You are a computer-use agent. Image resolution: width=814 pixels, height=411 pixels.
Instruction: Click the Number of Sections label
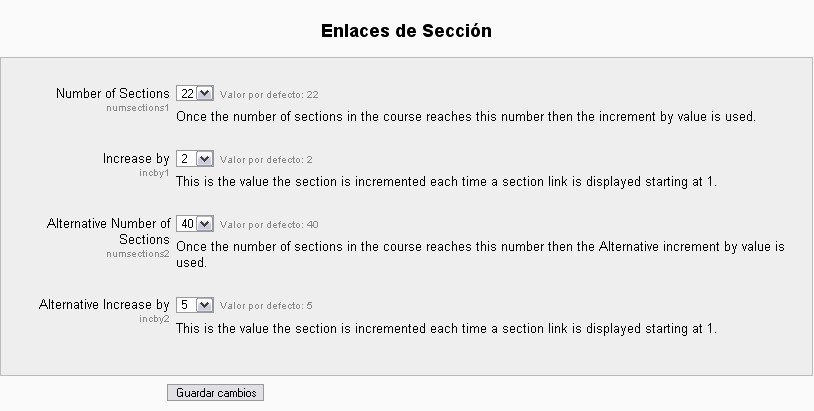click(x=112, y=93)
